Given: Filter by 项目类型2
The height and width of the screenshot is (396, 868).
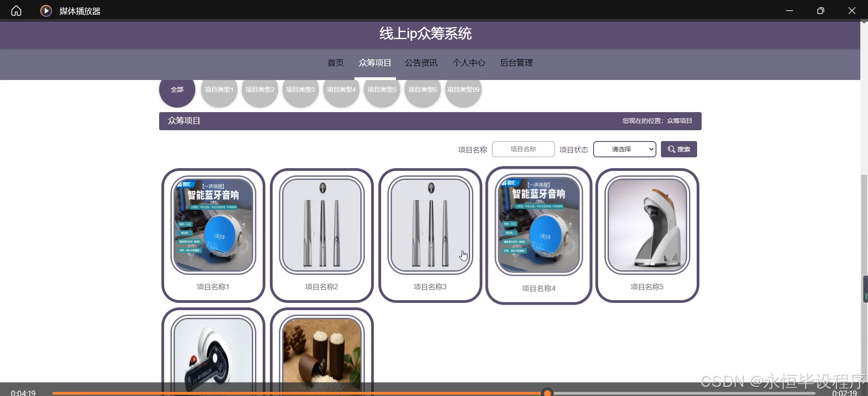Looking at the screenshot, I should 260,90.
